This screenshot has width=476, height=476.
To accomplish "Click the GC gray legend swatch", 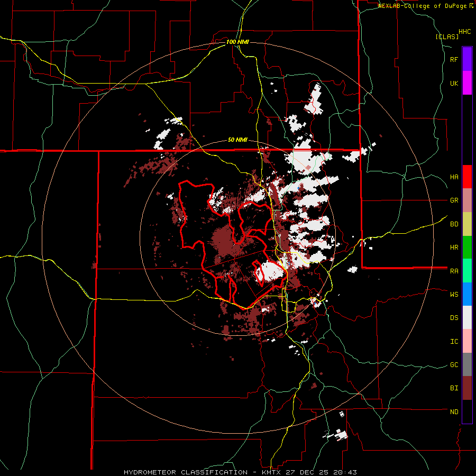I will coord(467,364).
